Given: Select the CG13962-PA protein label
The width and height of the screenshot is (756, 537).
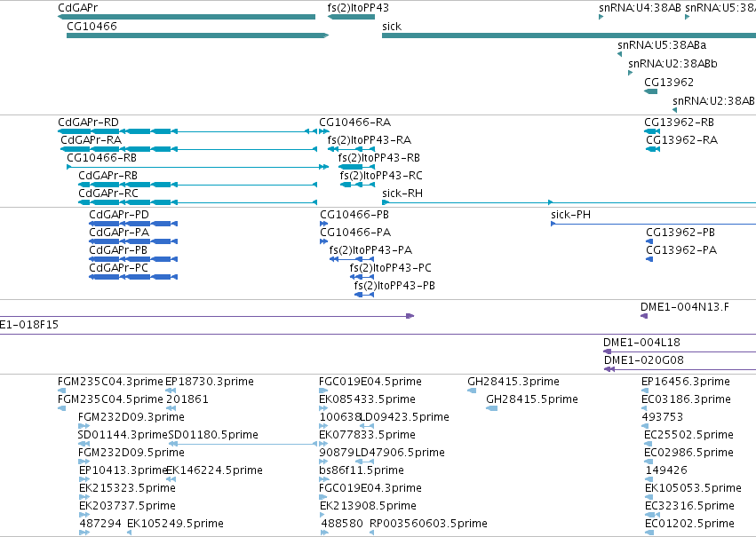Looking at the screenshot, I should (681, 250).
